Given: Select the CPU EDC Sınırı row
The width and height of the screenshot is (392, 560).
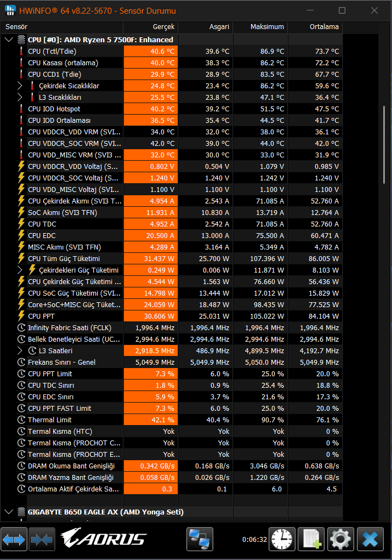Looking at the screenshot, I should tap(172, 397).
